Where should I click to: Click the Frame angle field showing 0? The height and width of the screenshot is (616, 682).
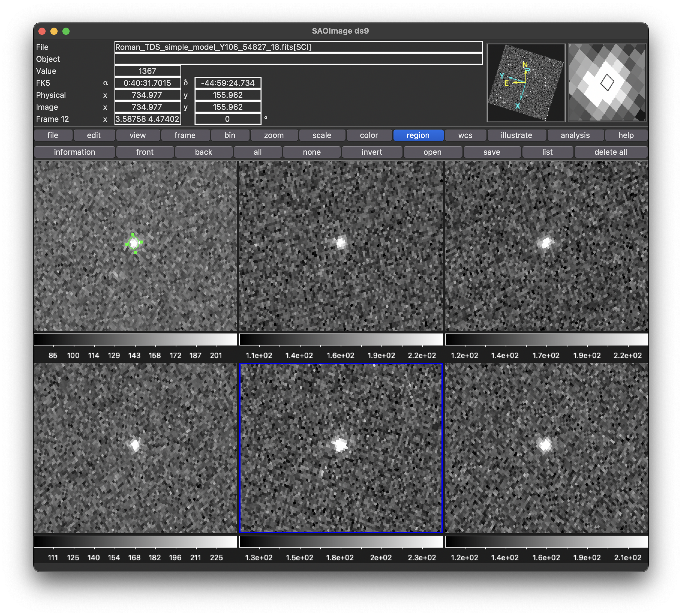228,119
